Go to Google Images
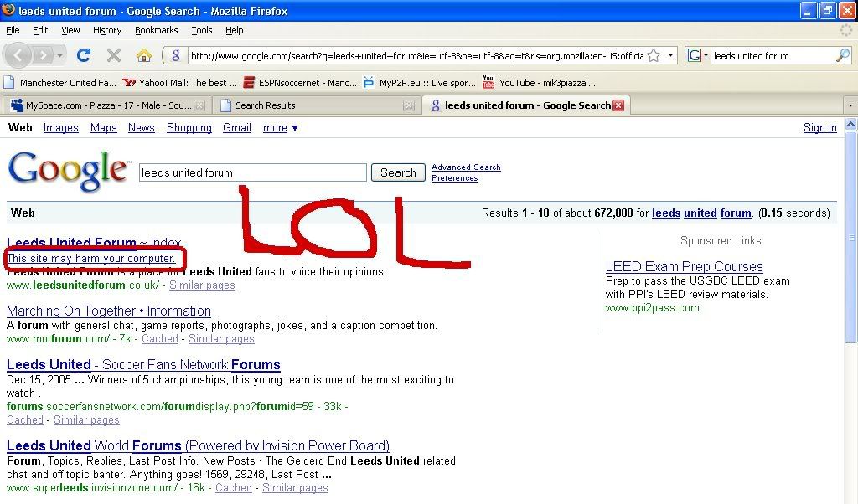 [x=60, y=128]
